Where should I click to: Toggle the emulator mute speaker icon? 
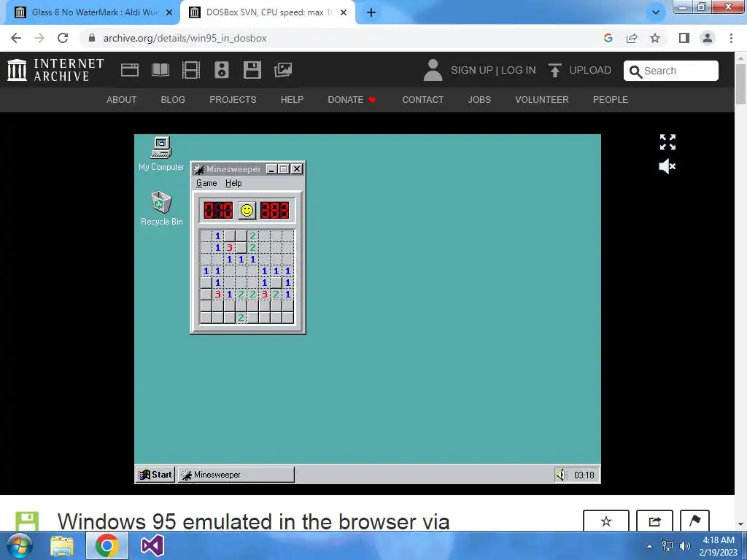click(667, 166)
